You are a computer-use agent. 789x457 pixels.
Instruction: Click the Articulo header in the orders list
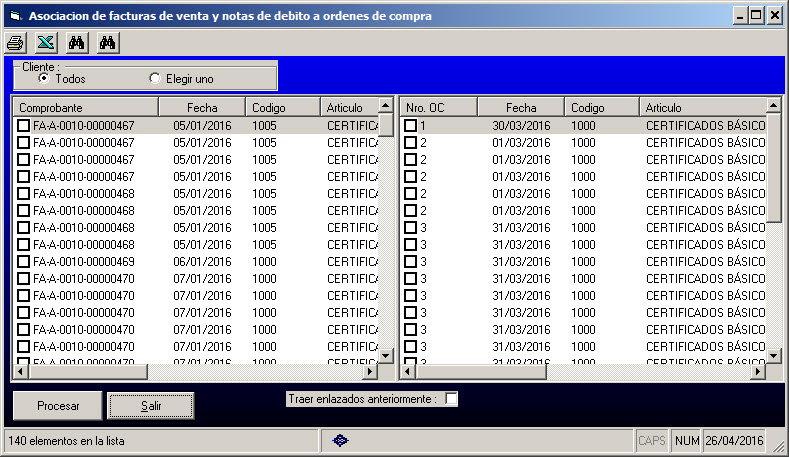(700, 107)
